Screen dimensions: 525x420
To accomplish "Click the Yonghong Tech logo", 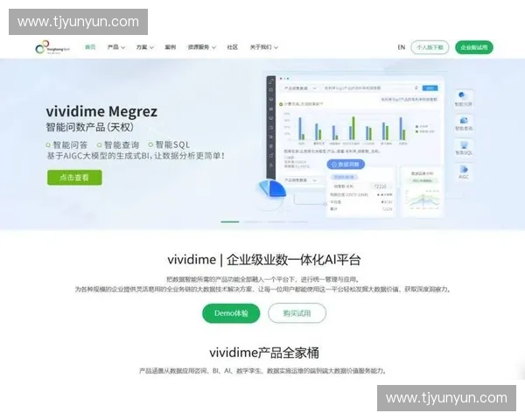I will click(52, 47).
